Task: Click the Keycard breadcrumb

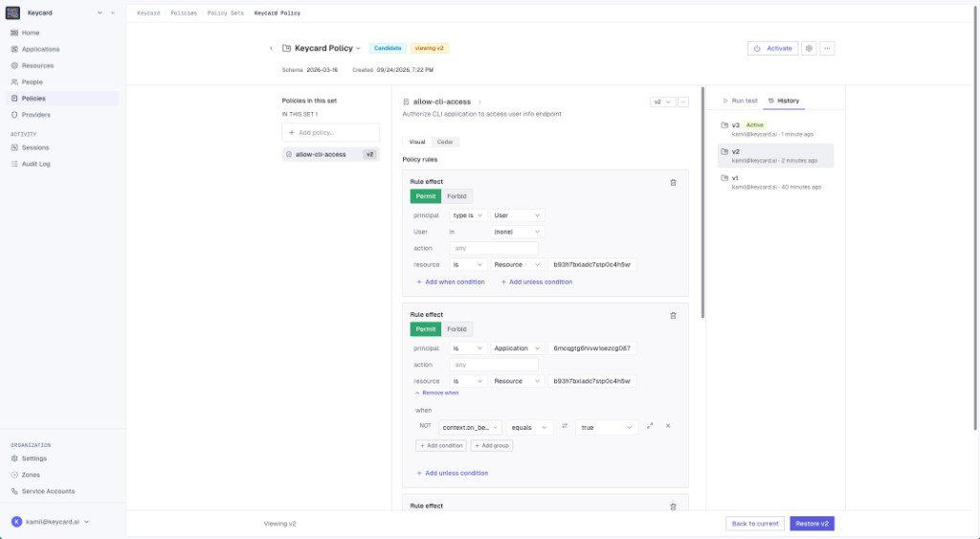Action: 148,13
